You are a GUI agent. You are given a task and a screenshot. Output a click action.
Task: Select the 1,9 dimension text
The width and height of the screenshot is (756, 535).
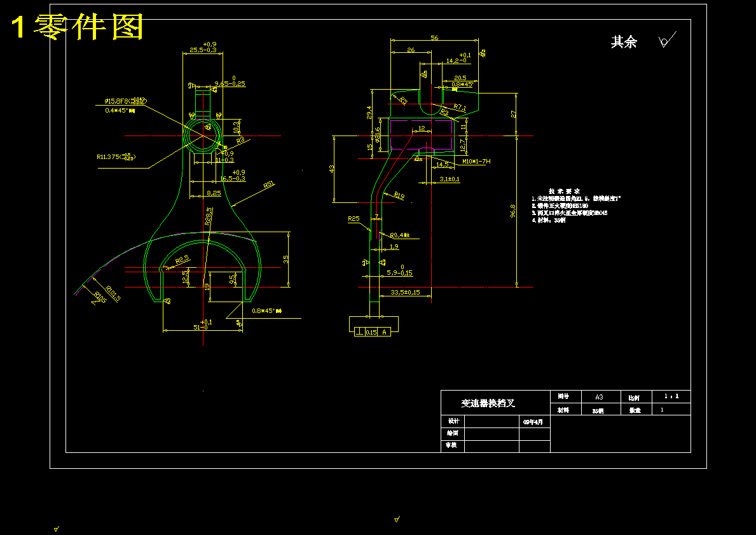coord(394,247)
